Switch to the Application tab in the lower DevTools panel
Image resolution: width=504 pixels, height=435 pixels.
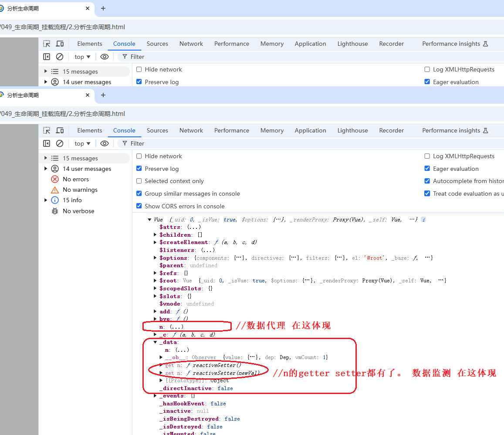tap(310, 130)
